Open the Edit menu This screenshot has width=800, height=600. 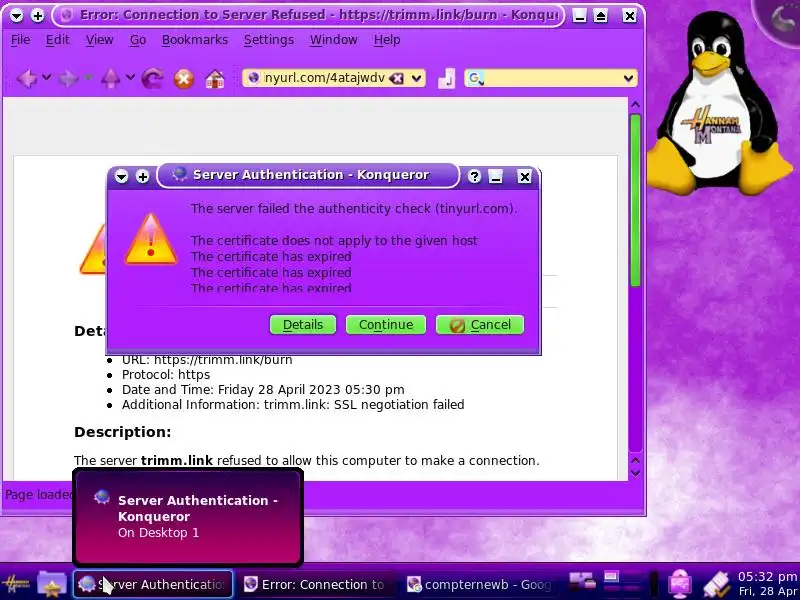pos(58,40)
